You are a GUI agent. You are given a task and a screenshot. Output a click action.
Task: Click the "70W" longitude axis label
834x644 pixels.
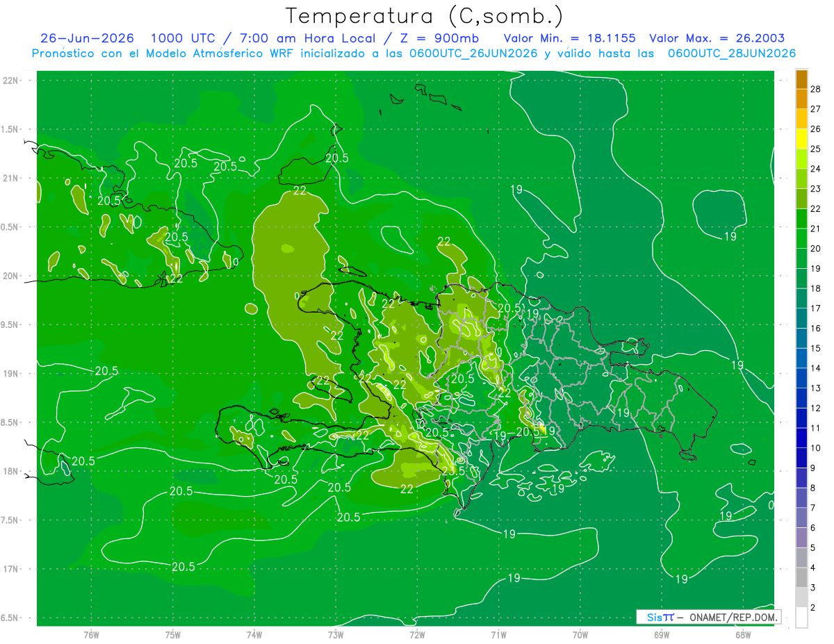pyautogui.click(x=580, y=635)
